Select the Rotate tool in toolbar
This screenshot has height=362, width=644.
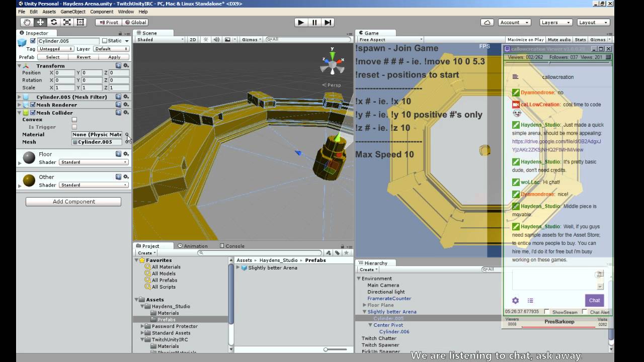(x=53, y=22)
